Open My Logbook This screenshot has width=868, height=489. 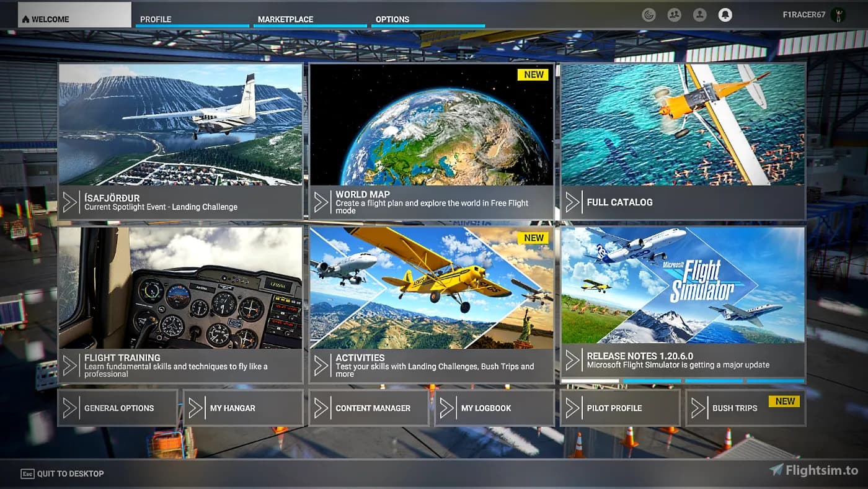pos(494,408)
